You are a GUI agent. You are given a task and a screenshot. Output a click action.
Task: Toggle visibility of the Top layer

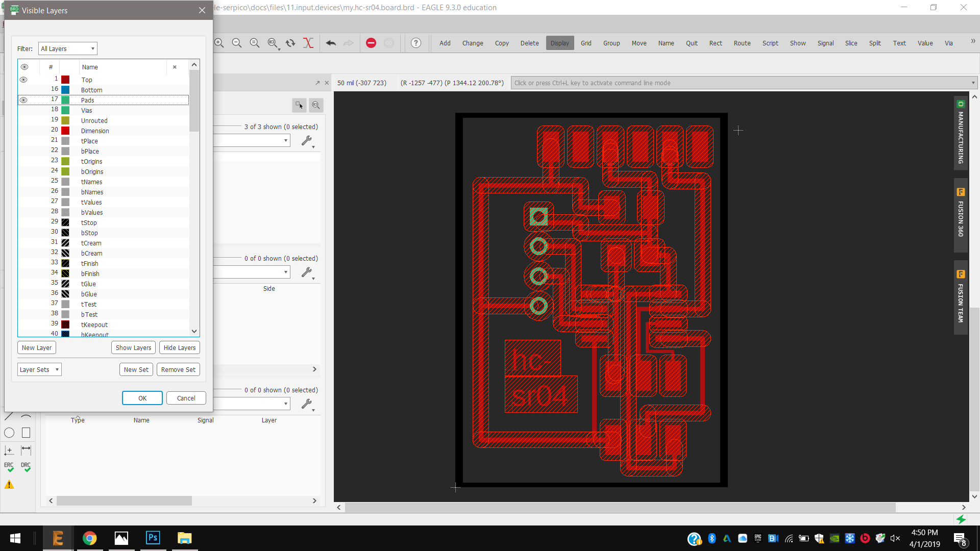[x=23, y=80]
